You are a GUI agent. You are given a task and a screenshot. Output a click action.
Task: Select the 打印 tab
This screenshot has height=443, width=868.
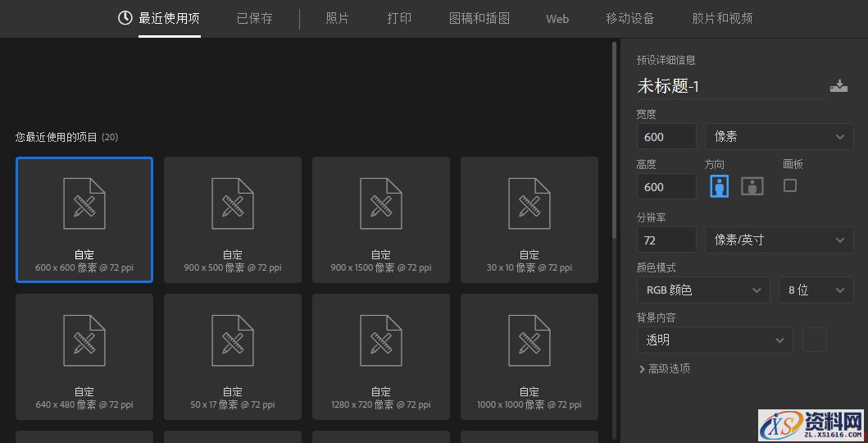pos(399,18)
